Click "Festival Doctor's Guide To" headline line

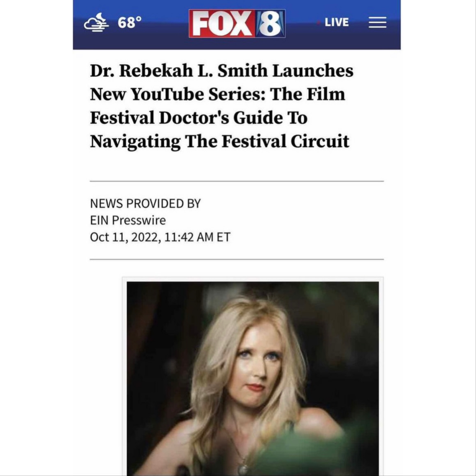199,118
